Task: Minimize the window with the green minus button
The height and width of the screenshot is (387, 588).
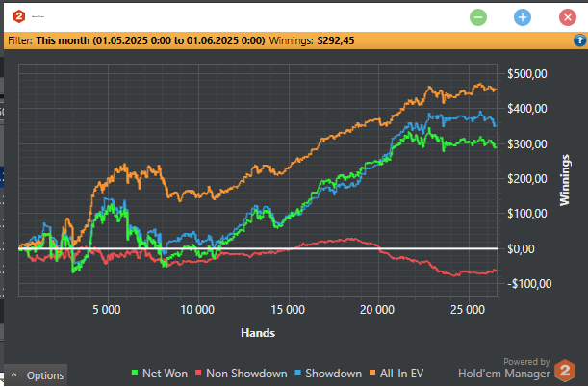Action: click(x=478, y=17)
